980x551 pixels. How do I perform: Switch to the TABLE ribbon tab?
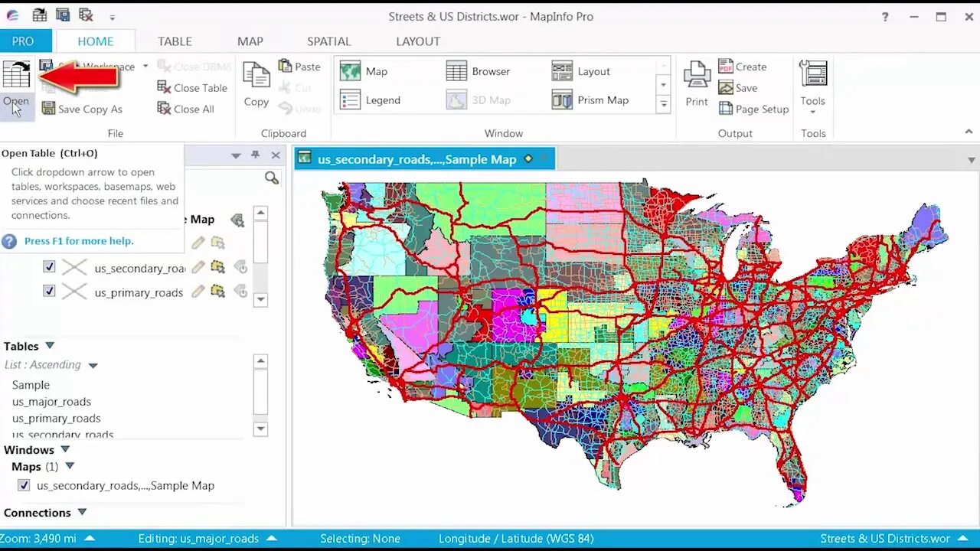175,41
